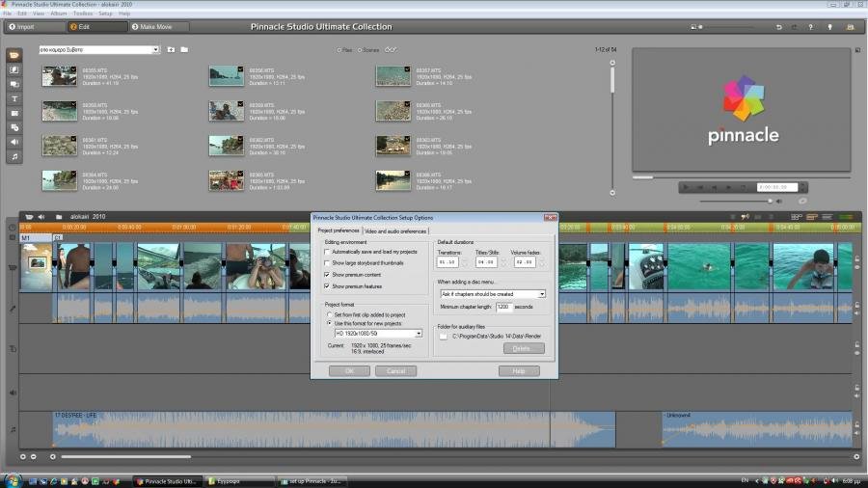This screenshot has height=488, width=868.
Task: Switch to timeline view icon
Action: pyautogui.click(x=811, y=217)
